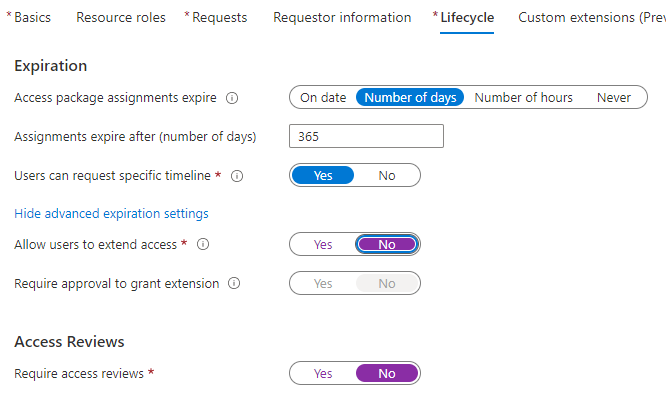The width and height of the screenshot is (666, 401).
Task: Open Requestor information tab
Action: 342,18
